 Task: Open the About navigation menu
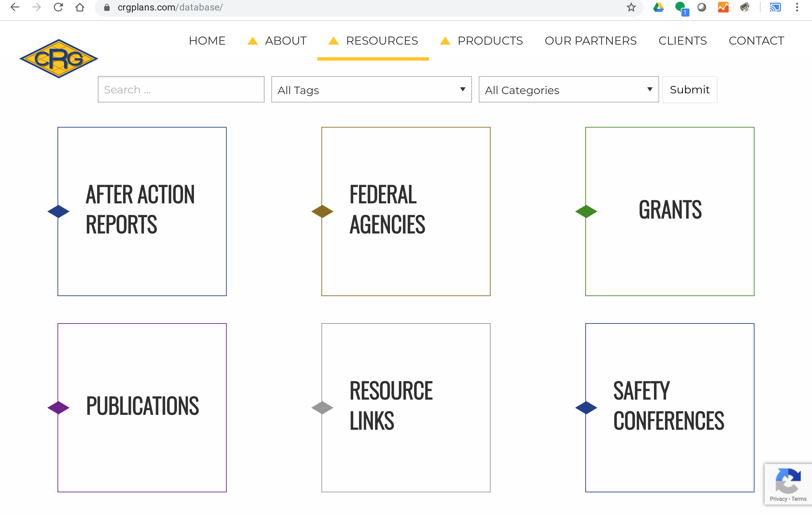pos(286,41)
